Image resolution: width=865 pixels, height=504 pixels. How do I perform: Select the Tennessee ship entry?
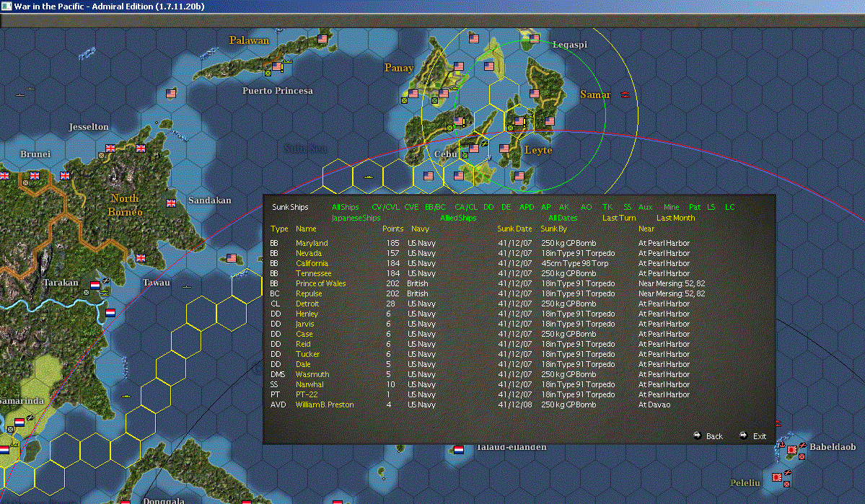coord(313,273)
